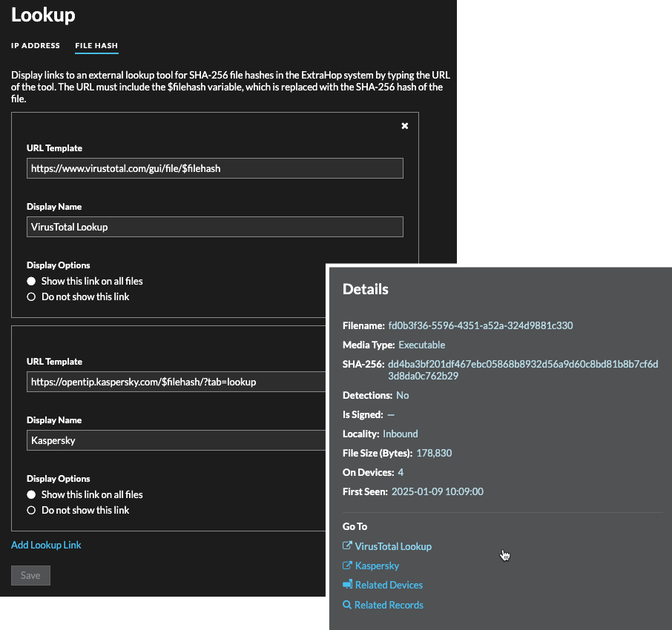Screen dimensions: 672x630
Task: Open the File Hash tab
Action: pyautogui.click(x=96, y=45)
